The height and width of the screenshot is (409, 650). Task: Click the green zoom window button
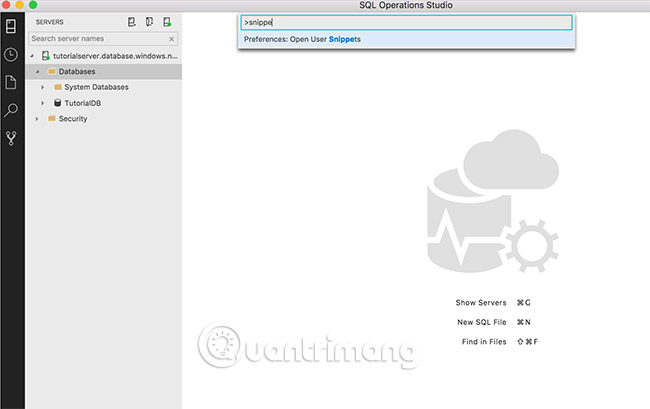[x=33, y=5]
